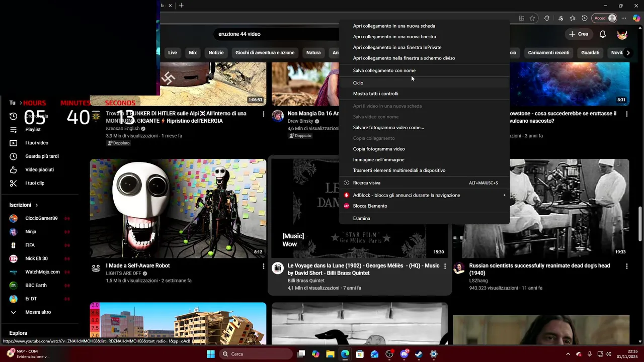Choose Esamina to inspect element
The height and width of the screenshot is (362, 644).
(x=424, y=218)
